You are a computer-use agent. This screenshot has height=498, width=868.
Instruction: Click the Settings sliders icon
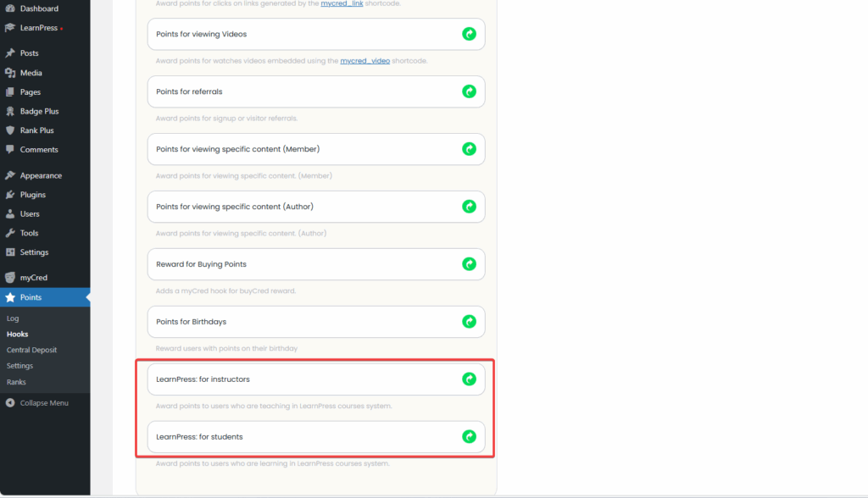click(10, 252)
